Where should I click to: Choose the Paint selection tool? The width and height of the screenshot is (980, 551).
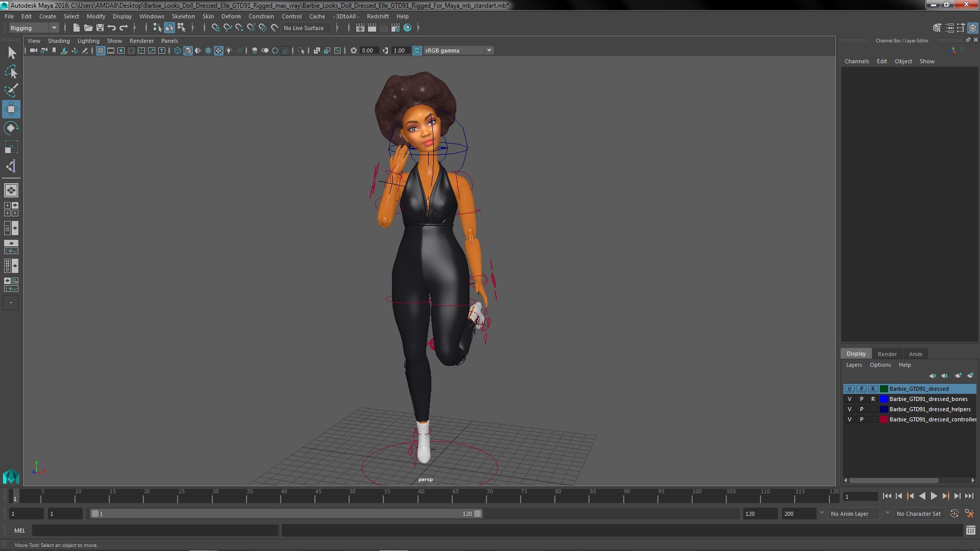(11, 90)
